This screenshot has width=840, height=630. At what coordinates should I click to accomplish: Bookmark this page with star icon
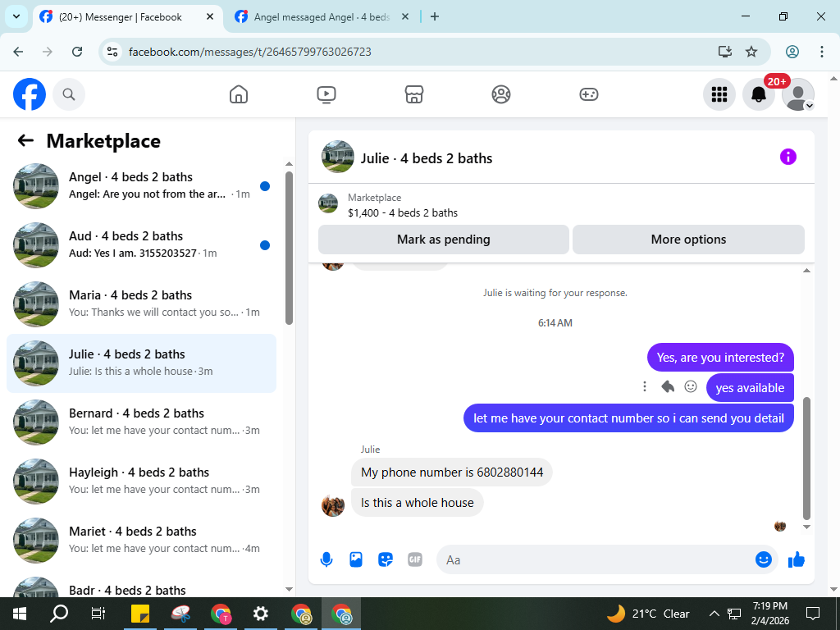click(x=751, y=52)
